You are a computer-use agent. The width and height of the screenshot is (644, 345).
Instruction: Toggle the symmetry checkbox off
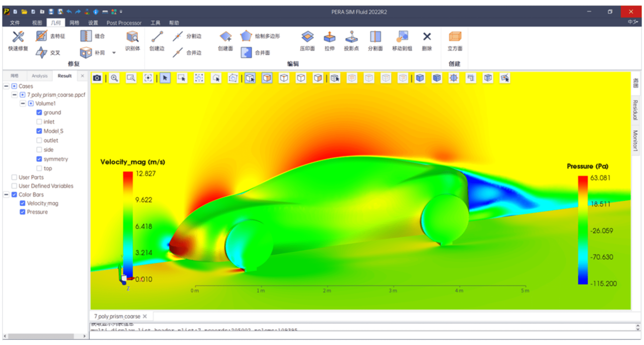[39, 159]
